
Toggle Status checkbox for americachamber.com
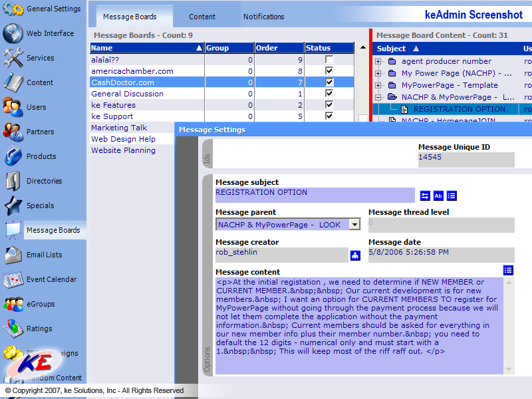329,70
